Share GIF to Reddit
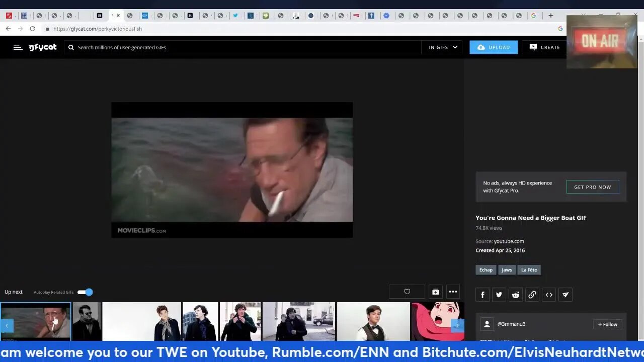Screen dimensions: 644x362 click(516, 295)
